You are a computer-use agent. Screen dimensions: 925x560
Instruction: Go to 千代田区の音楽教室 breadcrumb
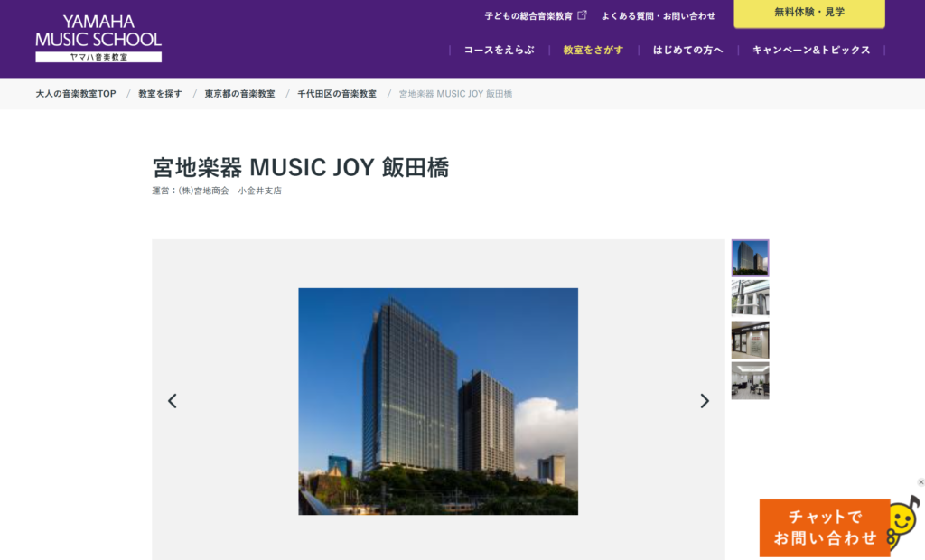[x=337, y=94]
